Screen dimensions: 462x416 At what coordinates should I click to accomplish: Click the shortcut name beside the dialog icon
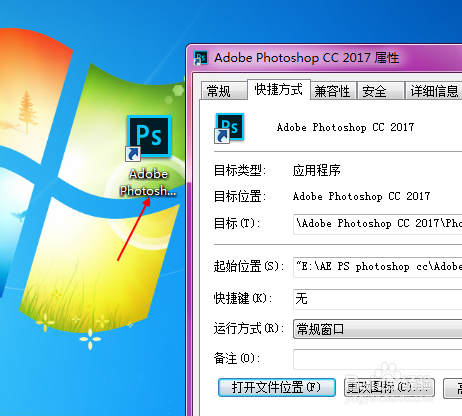345,127
